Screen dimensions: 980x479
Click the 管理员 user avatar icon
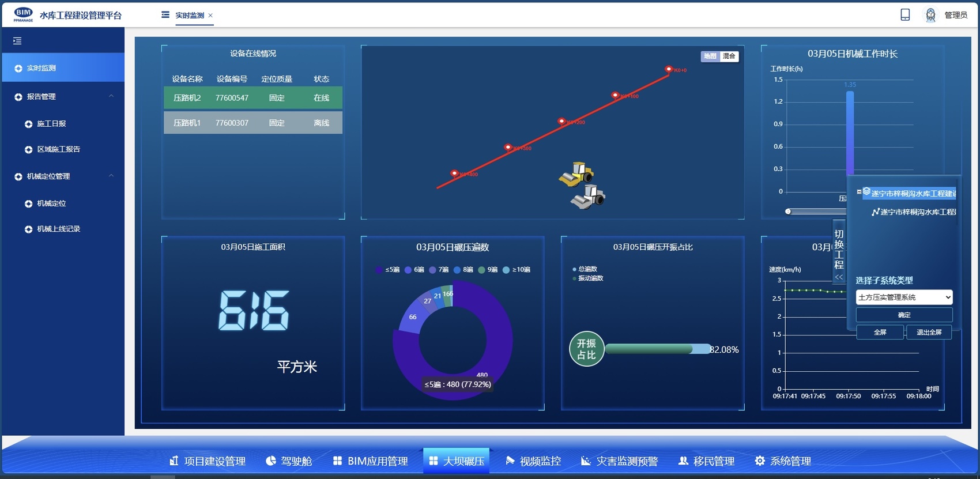[930, 15]
